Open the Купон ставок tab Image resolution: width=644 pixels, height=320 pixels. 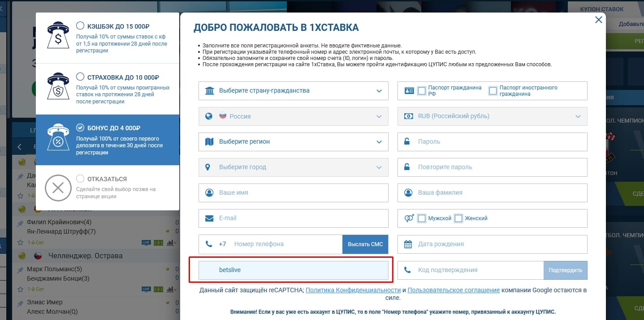(x=602, y=9)
